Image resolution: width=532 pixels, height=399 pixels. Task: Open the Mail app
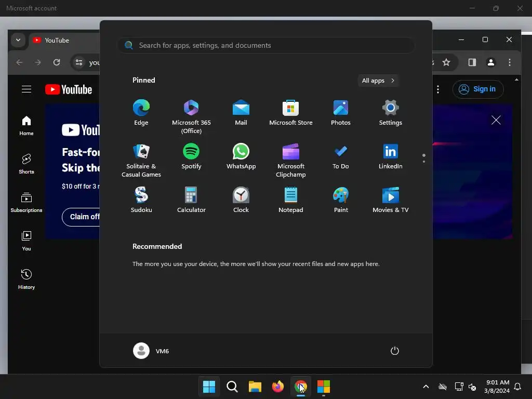coord(241,112)
